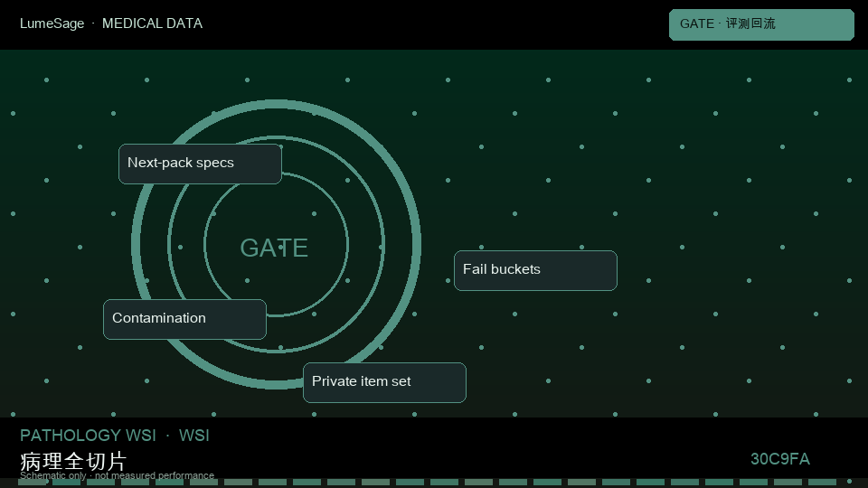Click the MEDICAL DATA header text
This screenshot has width=868, height=488.
click(152, 23)
